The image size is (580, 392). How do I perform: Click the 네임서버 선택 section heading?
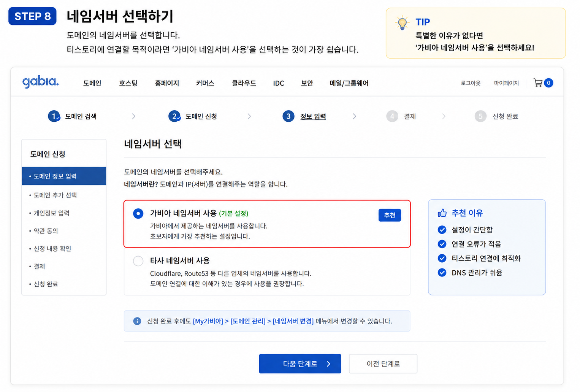[153, 144]
